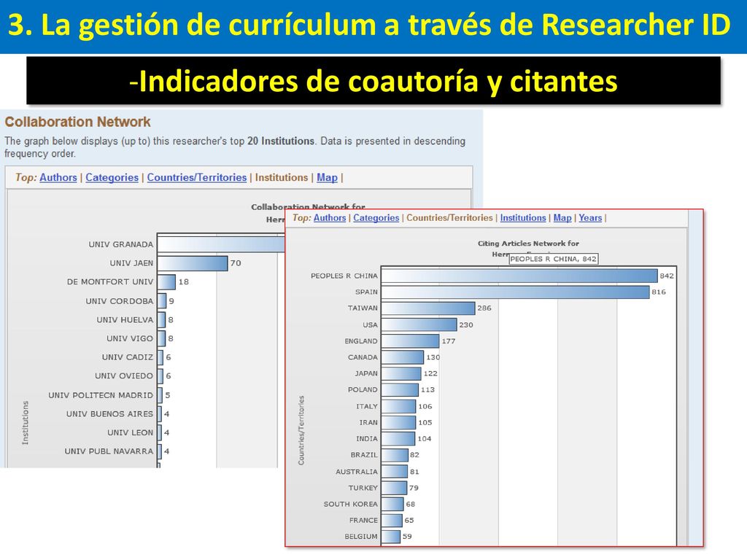
Task: Click the UNIV POLITECN MADRID label
Action: pos(101,395)
